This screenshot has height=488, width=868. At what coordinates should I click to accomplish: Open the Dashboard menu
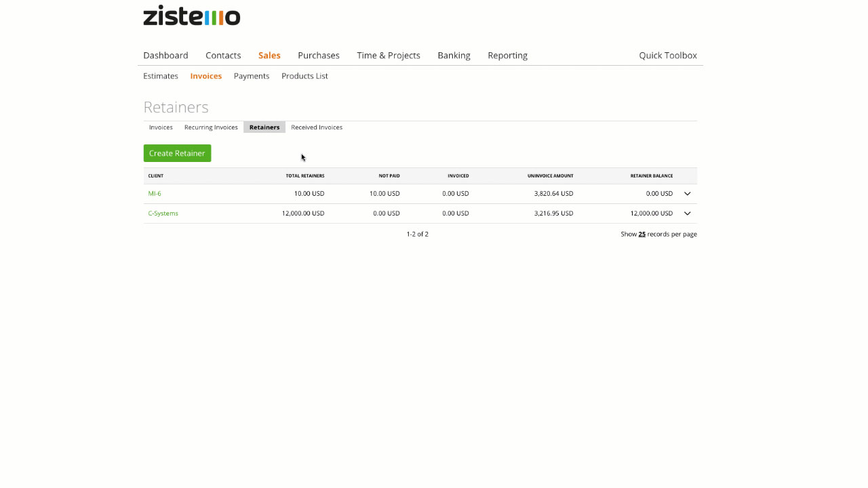coord(165,56)
